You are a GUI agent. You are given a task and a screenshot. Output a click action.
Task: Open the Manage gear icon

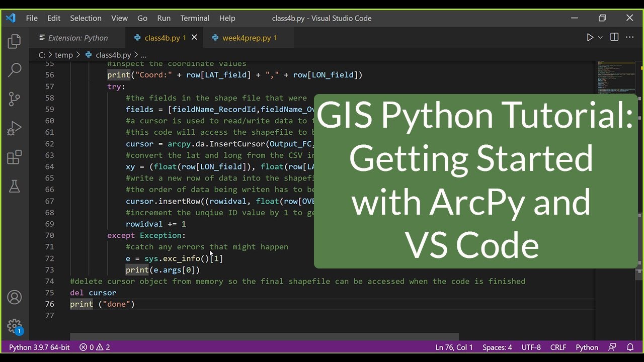pyautogui.click(x=14, y=326)
